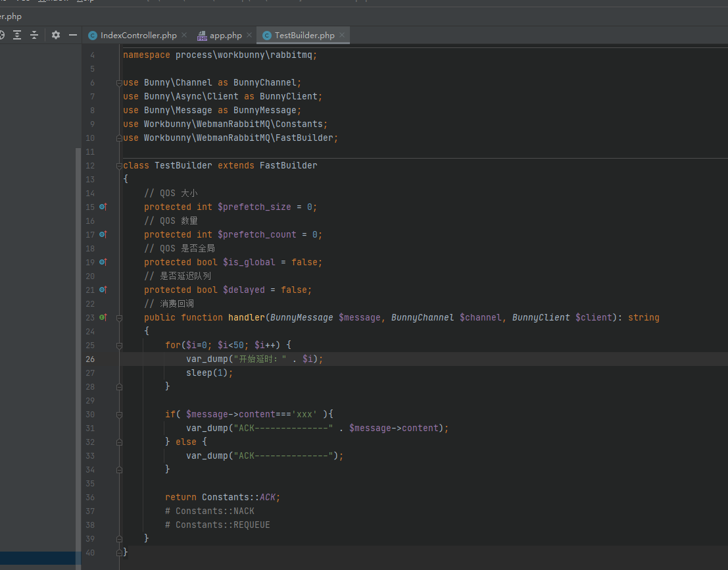Click the fold end marker on line 34
This screenshot has width=728, height=570.
coord(119,470)
